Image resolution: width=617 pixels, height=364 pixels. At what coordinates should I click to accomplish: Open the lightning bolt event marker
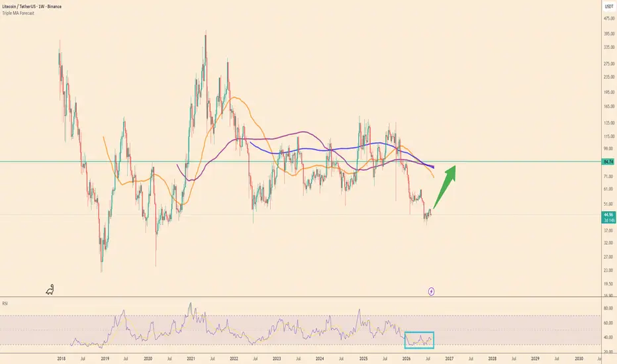[x=431, y=291]
